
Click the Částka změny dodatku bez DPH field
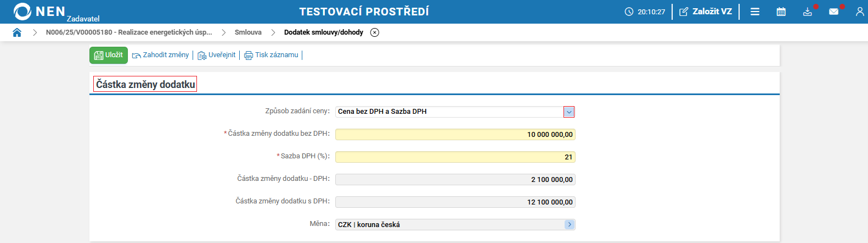pos(455,134)
